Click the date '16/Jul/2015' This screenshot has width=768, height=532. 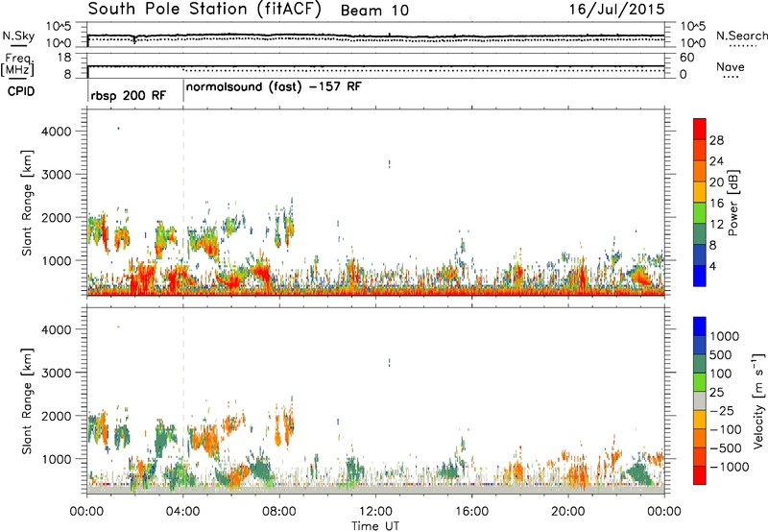tap(616, 10)
